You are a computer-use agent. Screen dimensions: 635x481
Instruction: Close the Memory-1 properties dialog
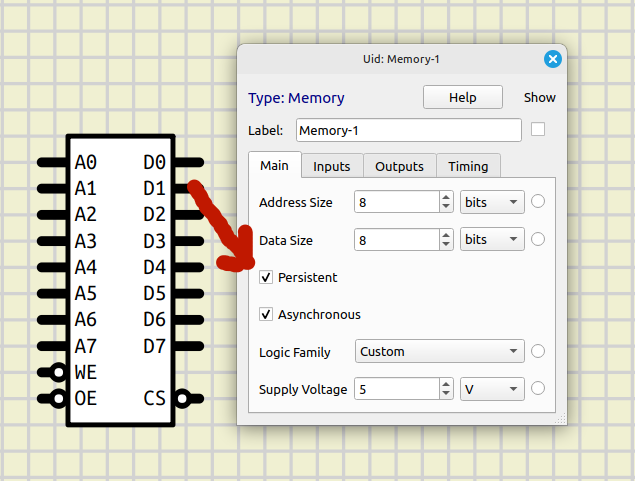[x=552, y=59]
